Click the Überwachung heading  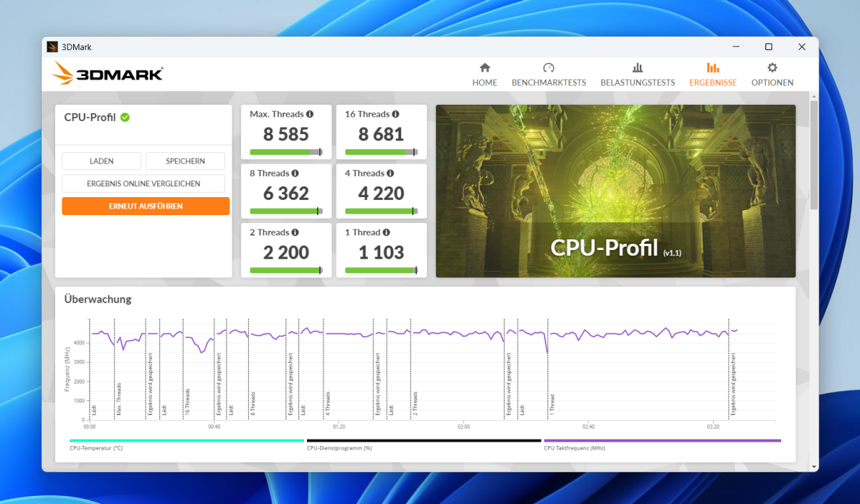pos(98,300)
